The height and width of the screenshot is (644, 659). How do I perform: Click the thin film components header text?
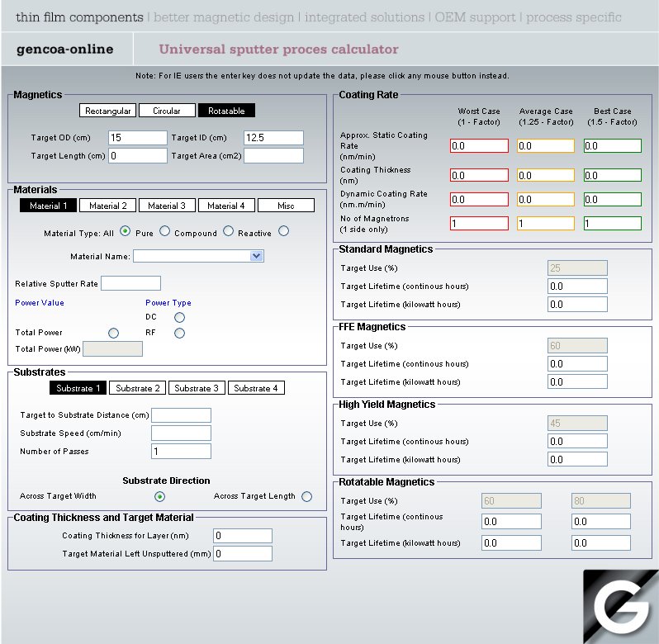[x=79, y=17]
